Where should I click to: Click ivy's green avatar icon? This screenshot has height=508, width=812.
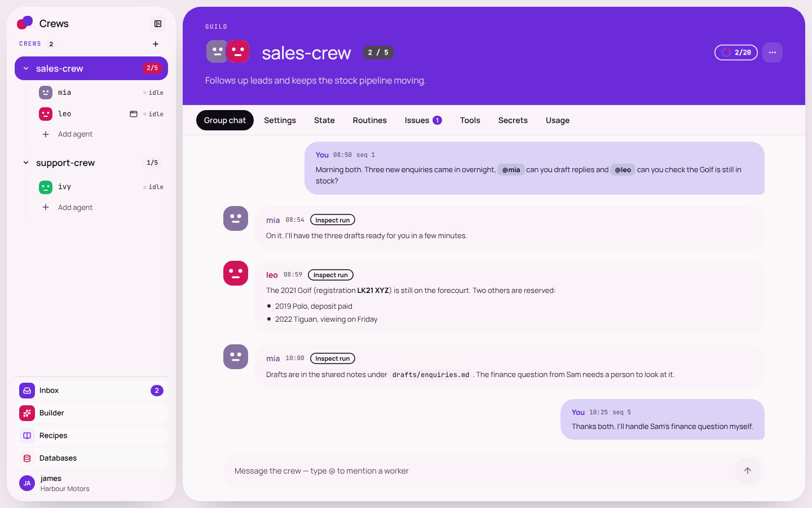click(46, 187)
